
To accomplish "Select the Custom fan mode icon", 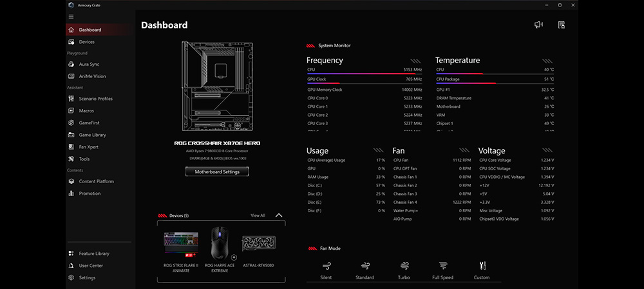I will (x=482, y=266).
